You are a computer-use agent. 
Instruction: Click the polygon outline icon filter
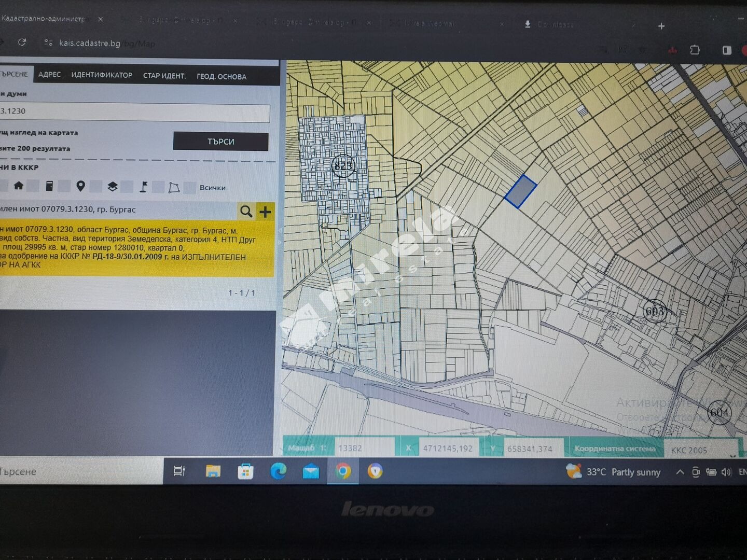click(x=174, y=188)
